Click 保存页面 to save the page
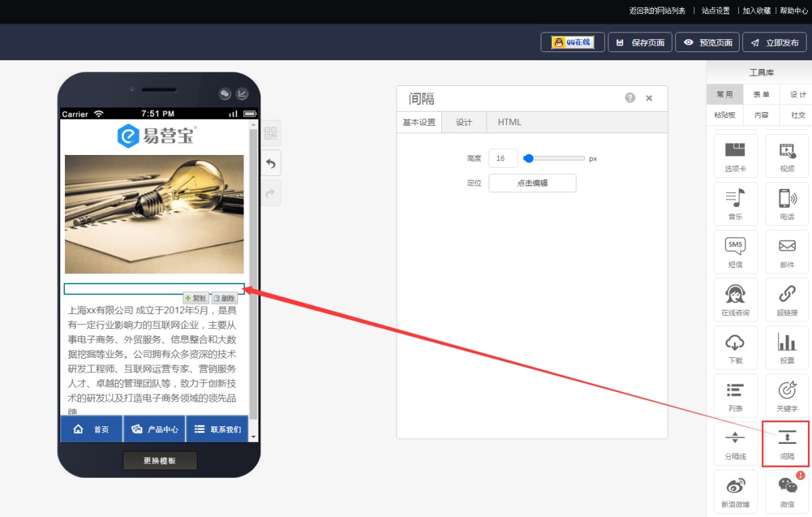This screenshot has width=812, height=517. [x=640, y=42]
